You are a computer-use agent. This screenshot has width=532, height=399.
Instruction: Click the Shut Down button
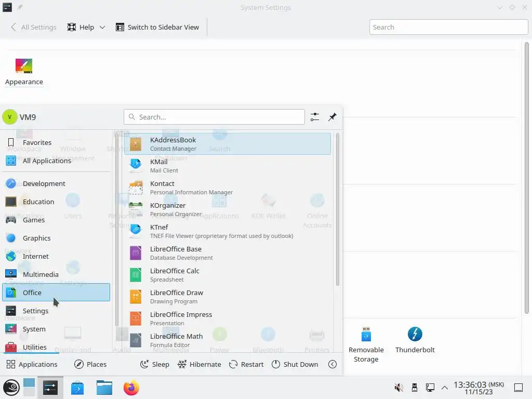coord(295,364)
